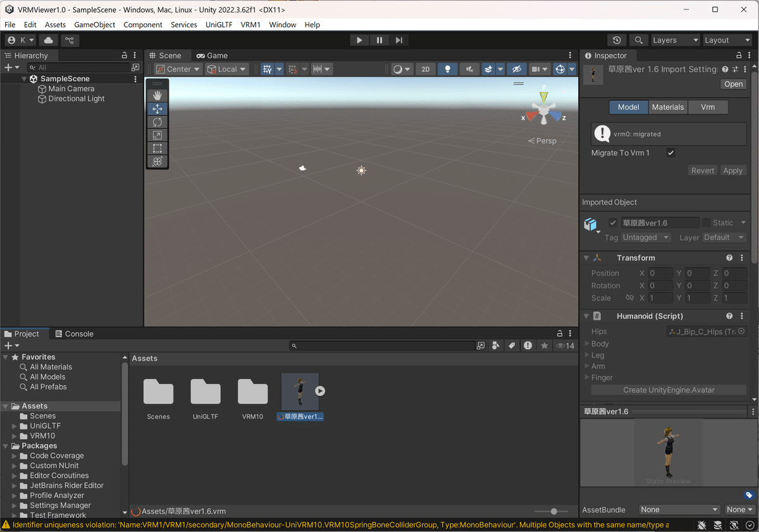Select the Directional Light in Hierarchy

77,99
